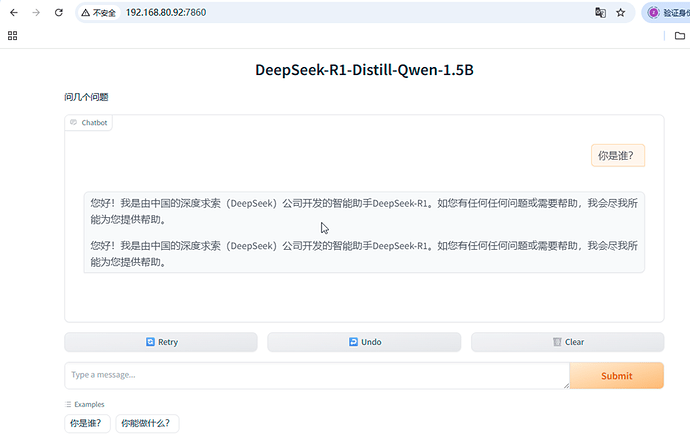Click the Chatbot label tag
Viewport: 690px width, 439px height.
(x=89, y=122)
